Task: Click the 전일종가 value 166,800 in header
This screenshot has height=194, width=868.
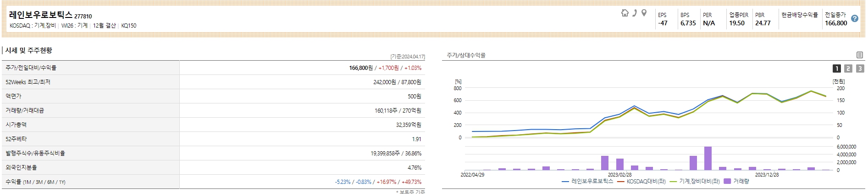Action: [x=836, y=23]
